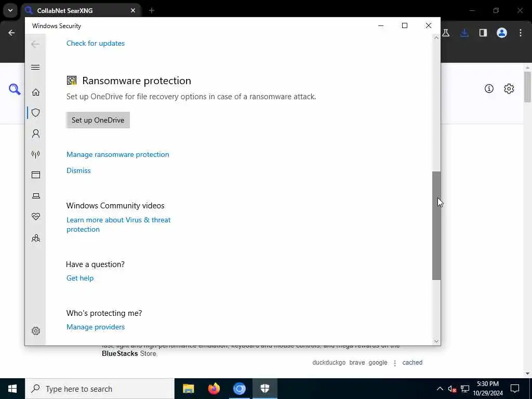
Task: Select Virus & threat protection shield icon
Action: click(x=36, y=113)
